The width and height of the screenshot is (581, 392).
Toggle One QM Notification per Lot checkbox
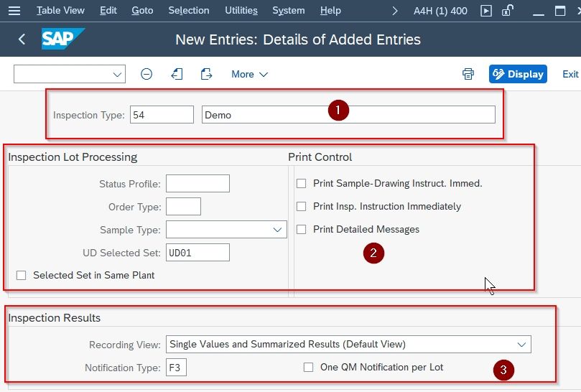(x=308, y=367)
